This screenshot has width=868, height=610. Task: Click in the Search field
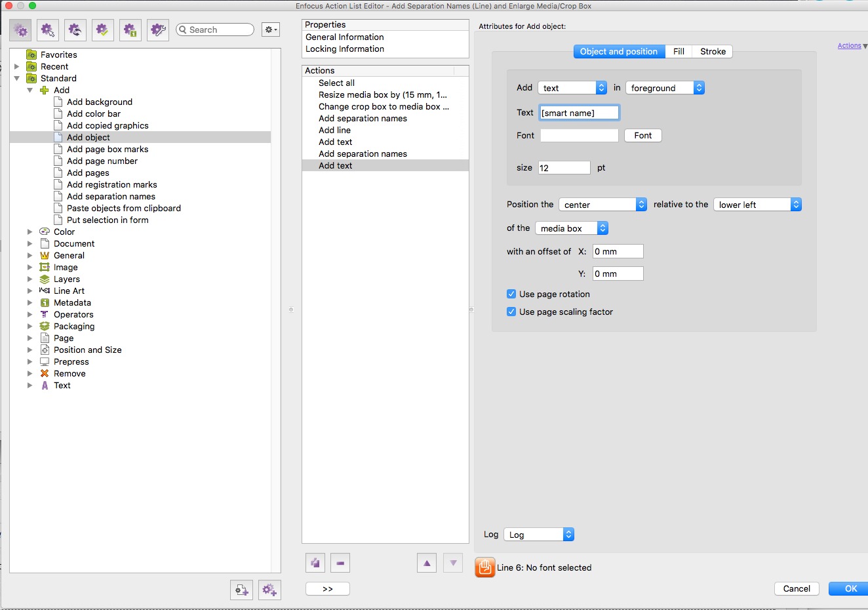click(x=215, y=30)
